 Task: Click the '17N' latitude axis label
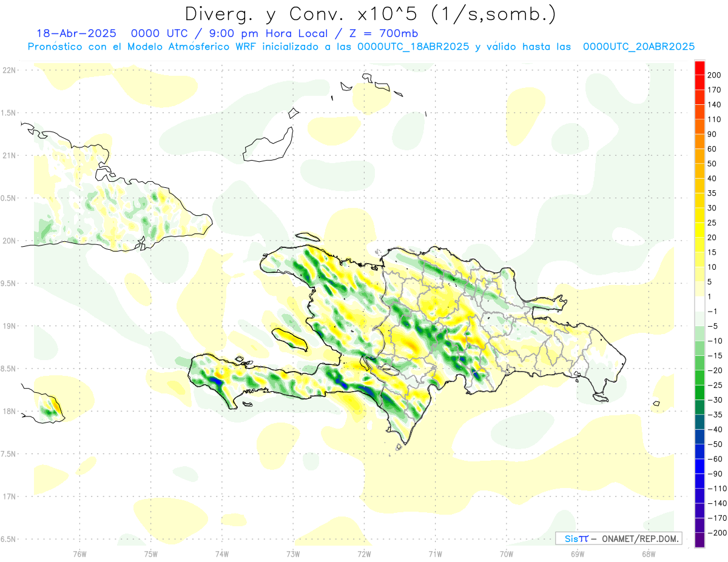point(9,497)
